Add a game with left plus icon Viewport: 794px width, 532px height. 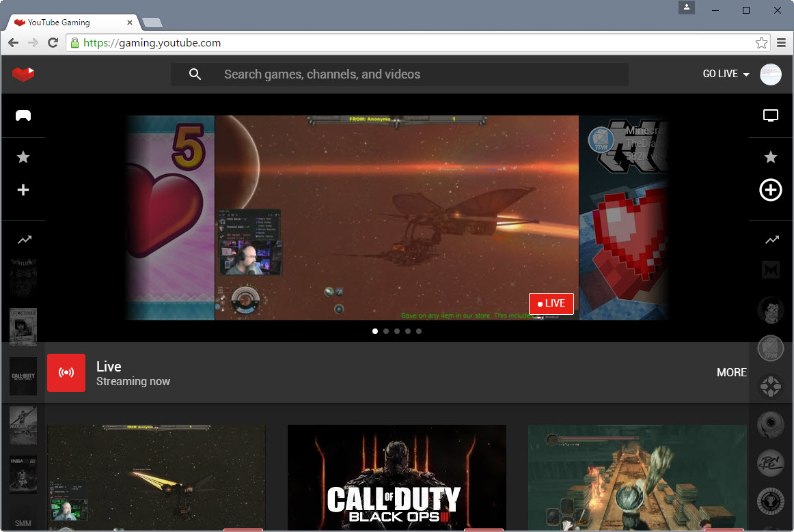[x=23, y=190]
